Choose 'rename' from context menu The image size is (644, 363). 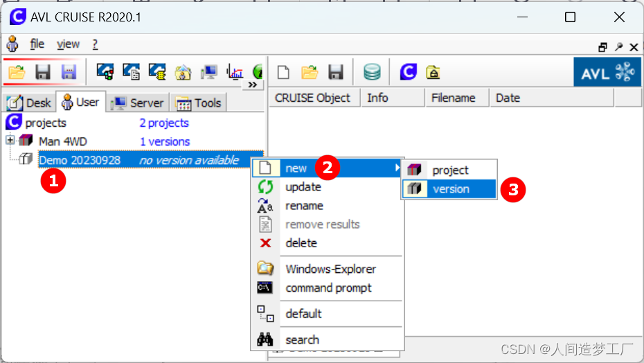tap(328, 206)
